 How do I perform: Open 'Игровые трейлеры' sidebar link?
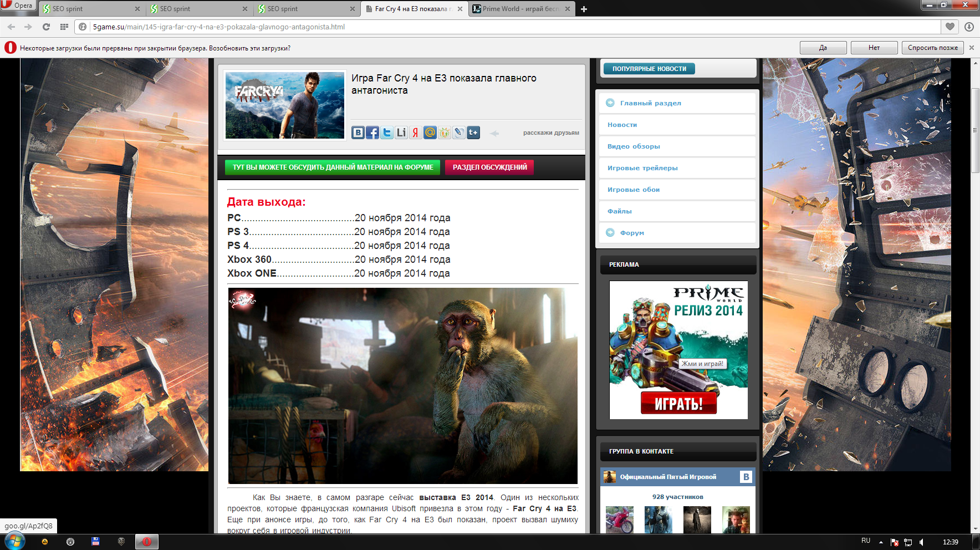coord(677,168)
